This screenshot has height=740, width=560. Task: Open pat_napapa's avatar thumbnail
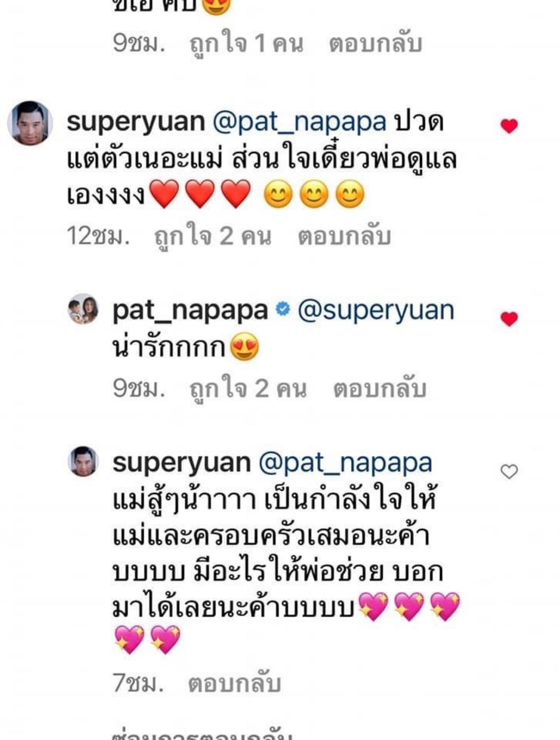pyautogui.click(x=83, y=309)
